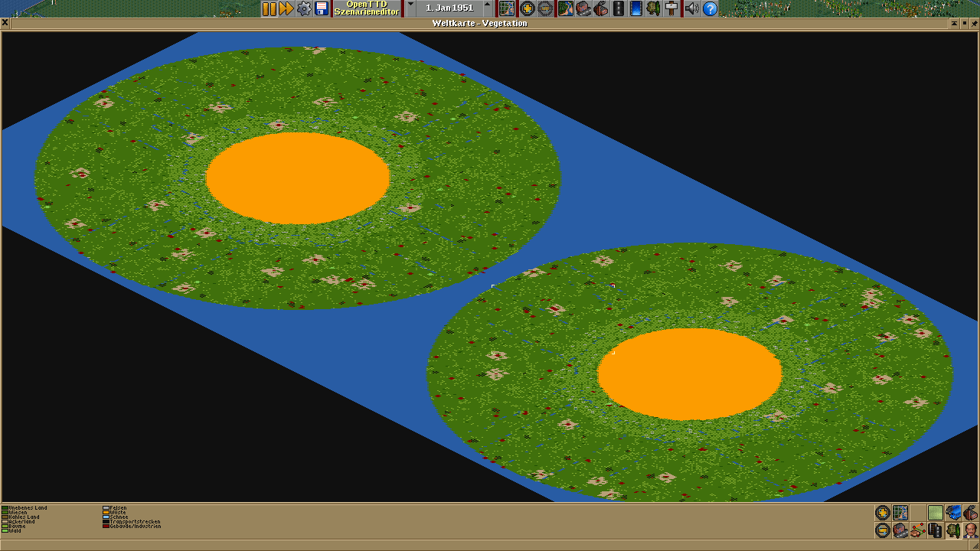Image resolution: width=980 pixels, height=551 pixels.
Task: Show vegetation view on the small map
Action: (953, 530)
